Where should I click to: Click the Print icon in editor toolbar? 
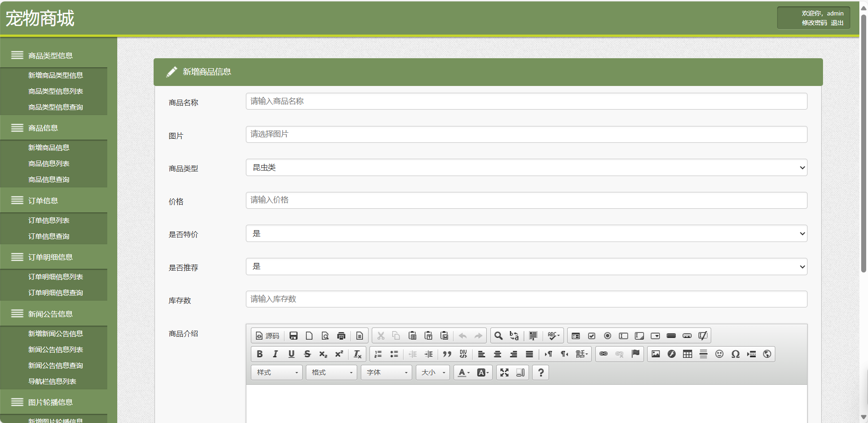tap(341, 336)
